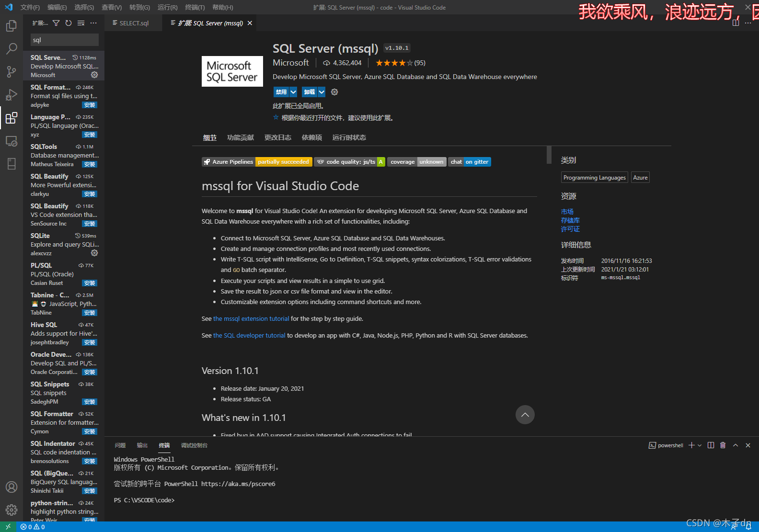
Task: Maximize the terminal panel
Action: (736, 445)
